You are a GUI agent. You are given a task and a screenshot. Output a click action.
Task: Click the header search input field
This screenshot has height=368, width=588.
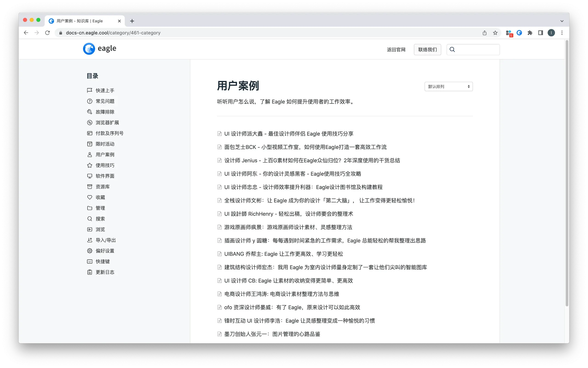coord(473,50)
